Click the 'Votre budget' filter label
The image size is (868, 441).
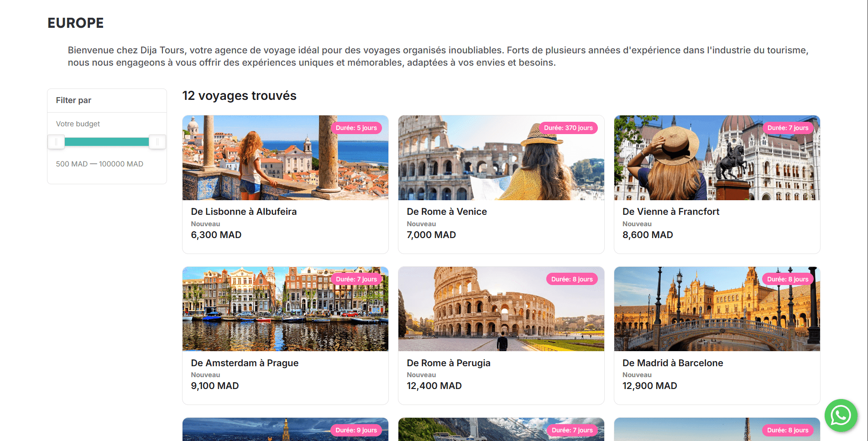pos(77,124)
